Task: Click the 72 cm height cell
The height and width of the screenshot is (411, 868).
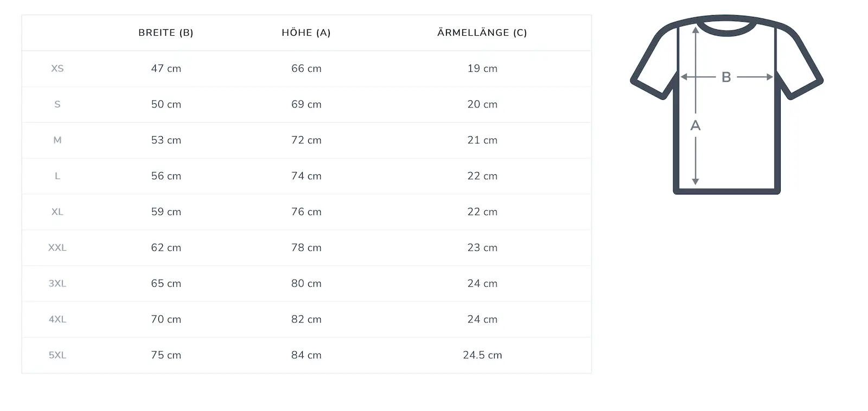Action: tap(307, 140)
